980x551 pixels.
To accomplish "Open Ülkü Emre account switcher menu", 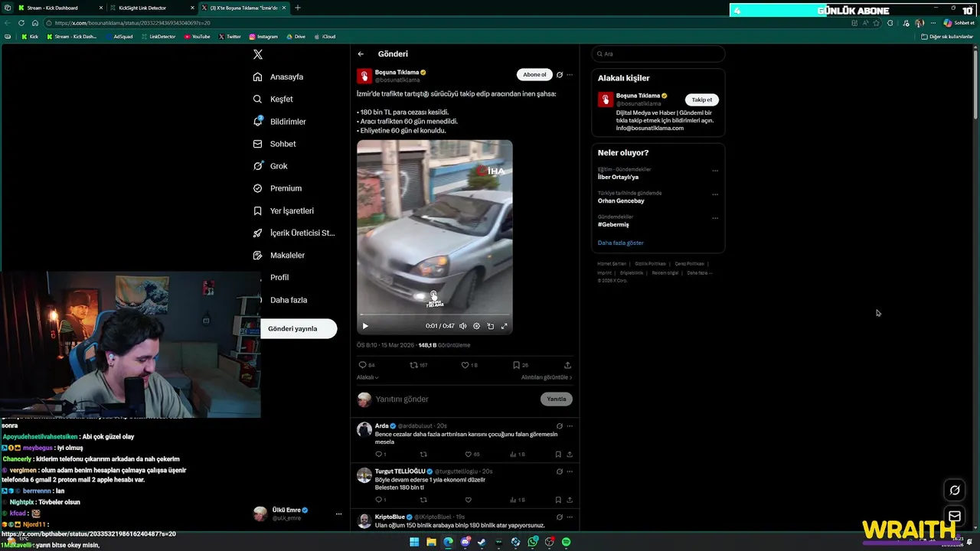I will coord(299,514).
